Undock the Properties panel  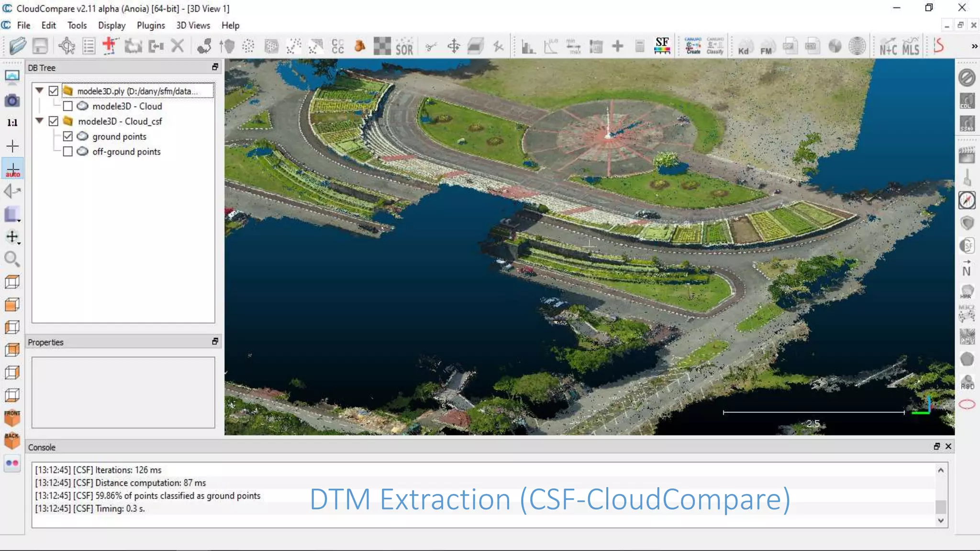click(215, 341)
